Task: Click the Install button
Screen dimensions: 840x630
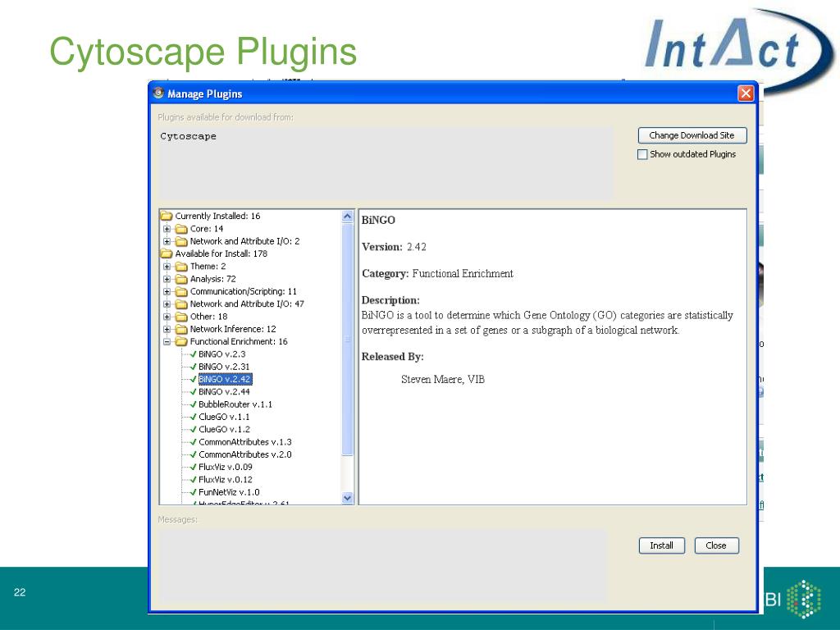Action: [x=662, y=546]
